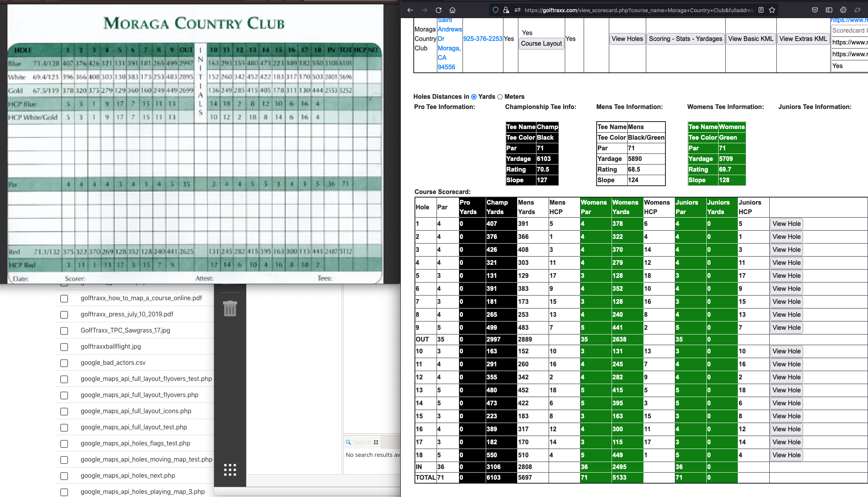Click the Champ Yards column header
Image resolution: width=868 pixels, height=497 pixels.
[x=501, y=207]
